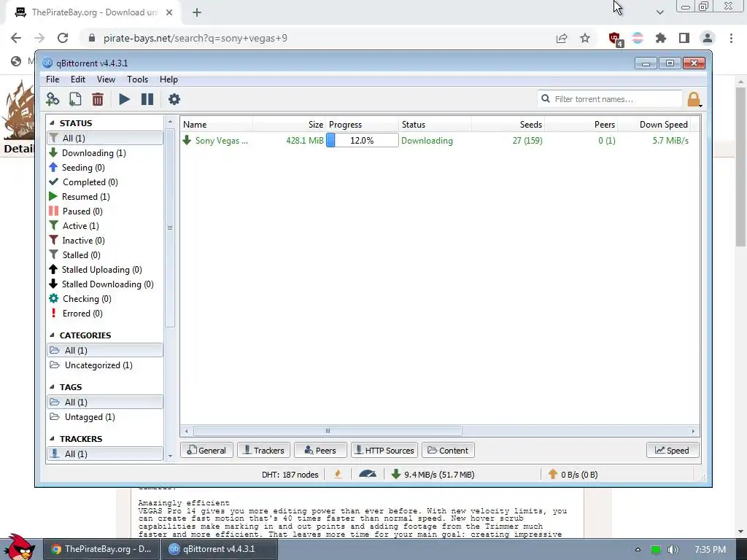
Task: Open taskbar volume speaker icon
Action: click(673, 550)
